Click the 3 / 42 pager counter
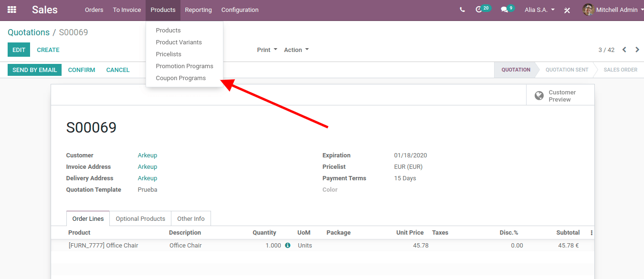The height and width of the screenshot is (279, 644). point(606,50)
